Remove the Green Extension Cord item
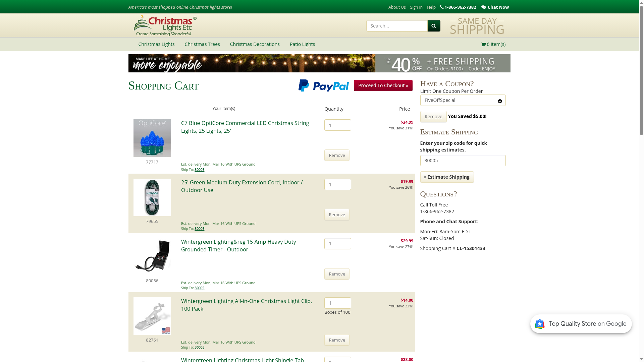The image size is (644, 362). [x=337, y=215]
